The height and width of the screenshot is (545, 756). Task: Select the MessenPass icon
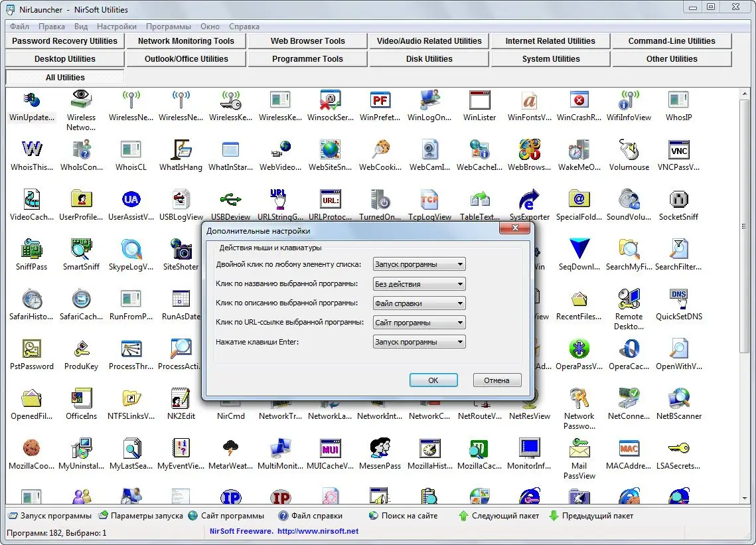click(x=380, y=448)
